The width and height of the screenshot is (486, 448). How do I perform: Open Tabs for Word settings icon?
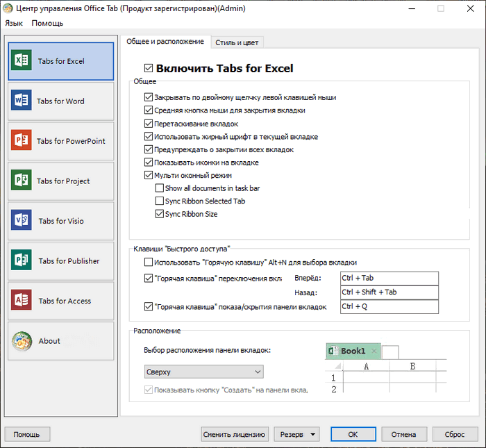coord(22,100)
